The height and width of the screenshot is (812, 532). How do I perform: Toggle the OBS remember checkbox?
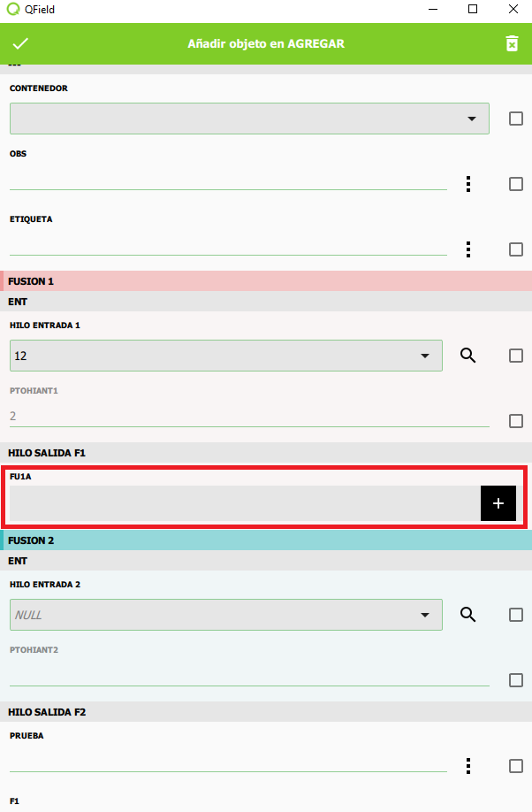(x=516, y=184)
